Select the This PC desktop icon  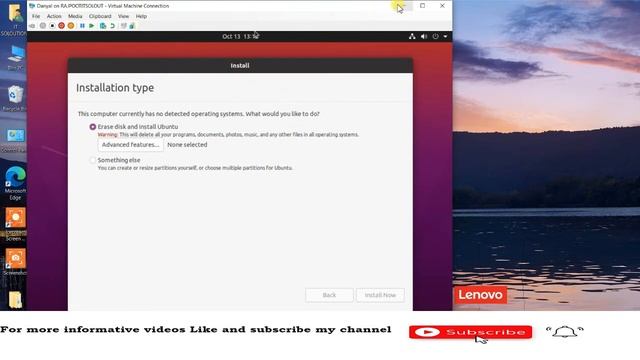tap(16, 58)
